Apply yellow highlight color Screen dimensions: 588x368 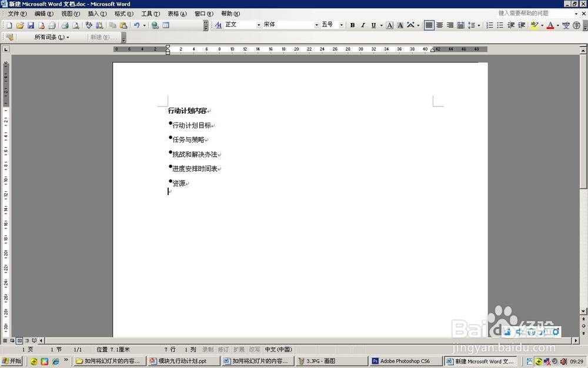pos(534,25)
